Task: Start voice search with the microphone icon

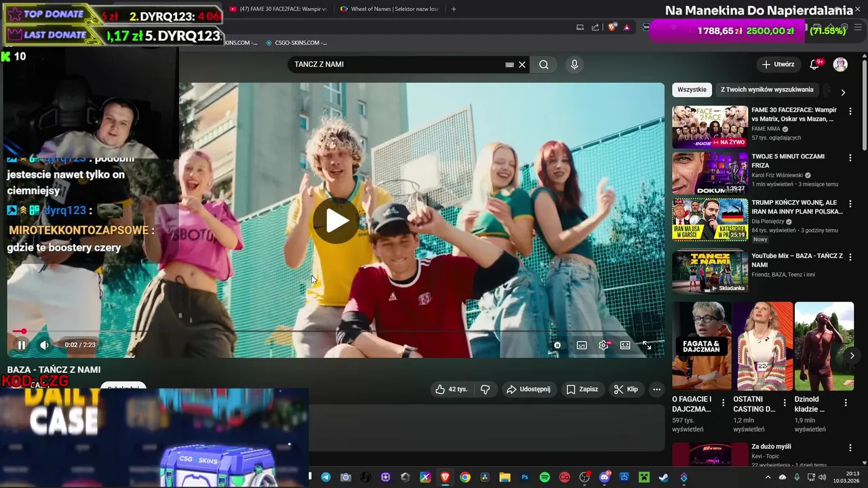Action: [574, 64]
